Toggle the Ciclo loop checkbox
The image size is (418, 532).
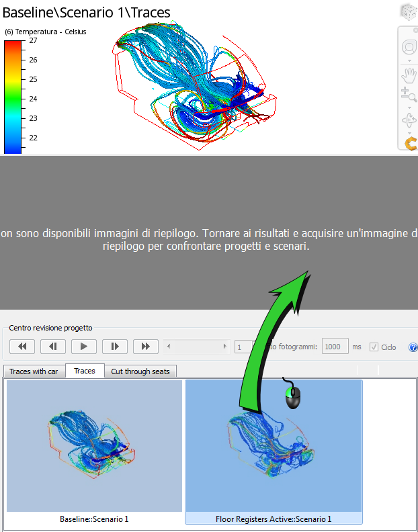coord(374,347)
